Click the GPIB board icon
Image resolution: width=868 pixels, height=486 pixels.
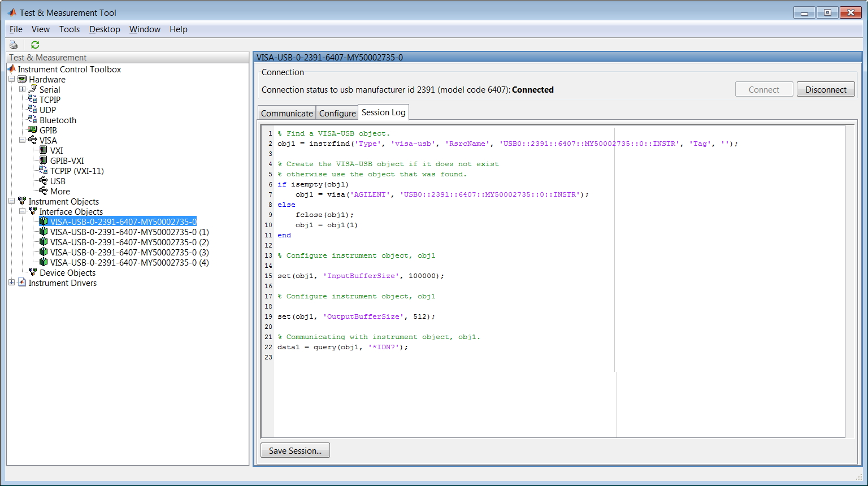(x=33, y=130)
